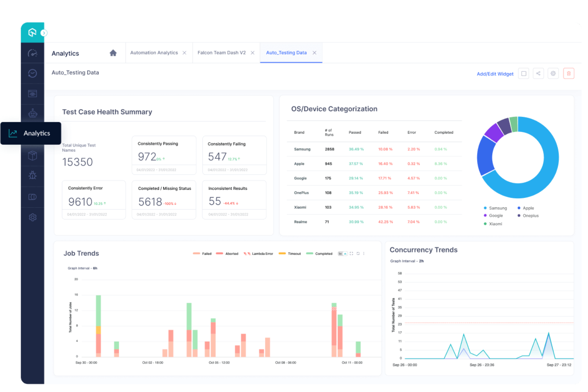588x392 pixels.
Task: Click the Error column header in device table
Action: (x=412, y=133)
